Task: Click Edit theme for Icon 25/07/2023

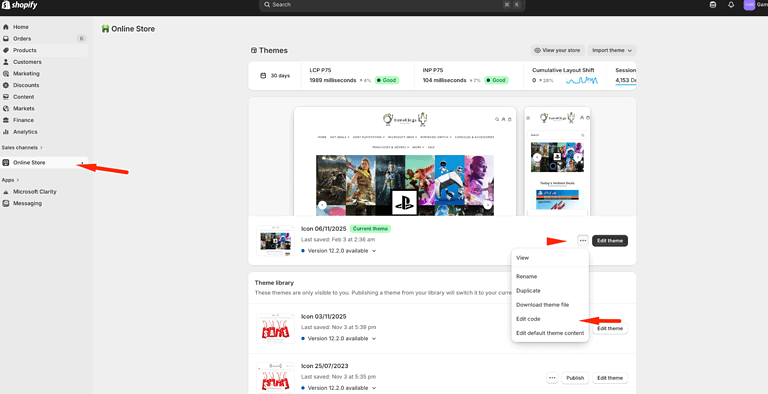Action: [610, 378]
